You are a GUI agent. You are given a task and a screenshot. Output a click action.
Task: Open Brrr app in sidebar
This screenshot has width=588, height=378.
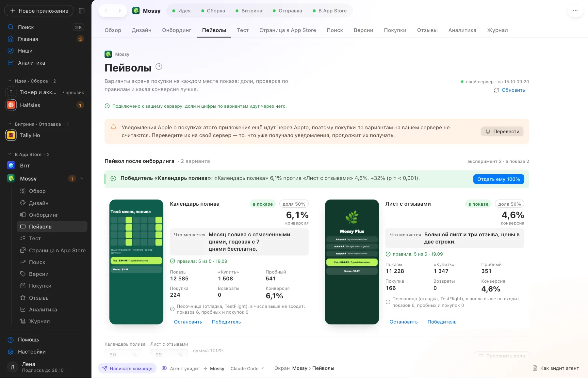(45, 165)
